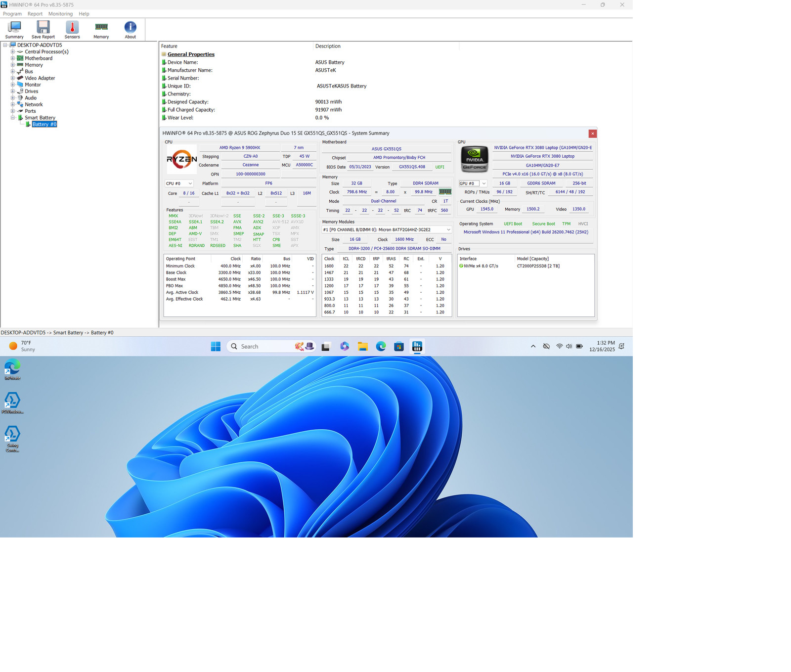Image resolution: width=791 pixels, height=672 pixels.
Task: Open the memory module DIMM dropdown
Action: (387, 229)
